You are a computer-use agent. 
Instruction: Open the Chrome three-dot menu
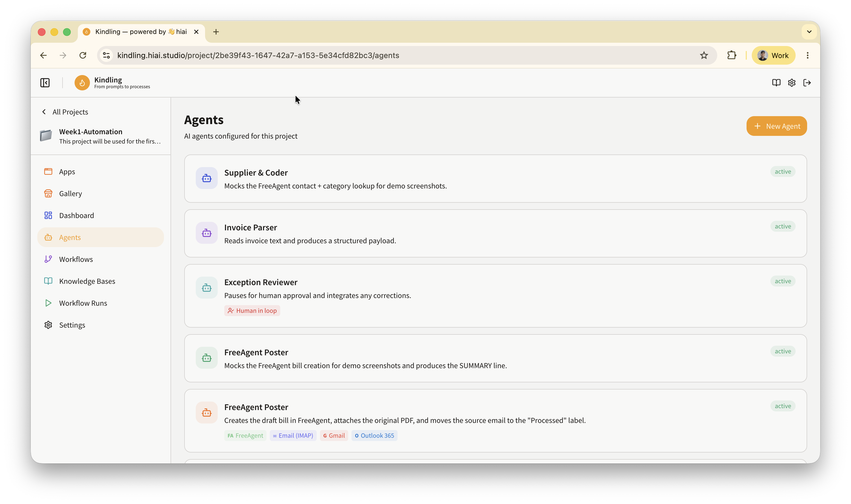pos(807,55)
